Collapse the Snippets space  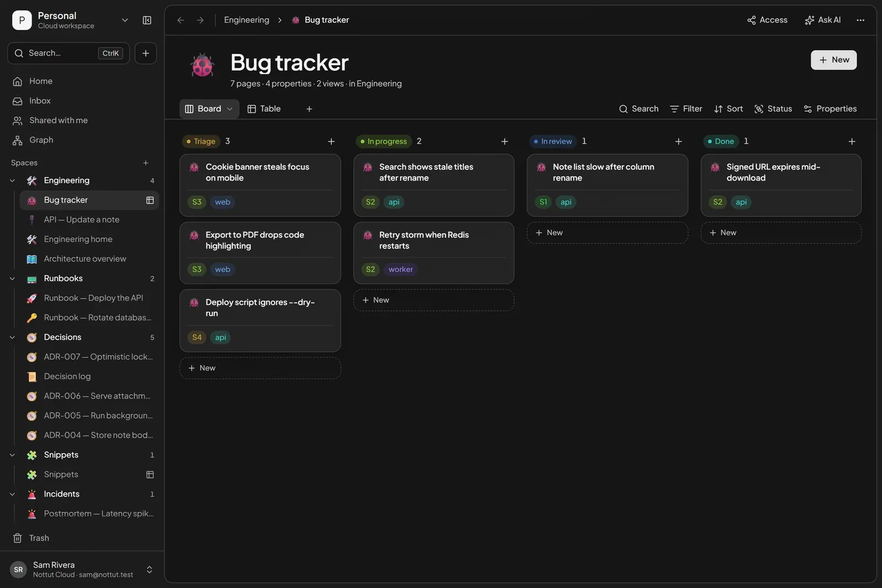(12, 455)
